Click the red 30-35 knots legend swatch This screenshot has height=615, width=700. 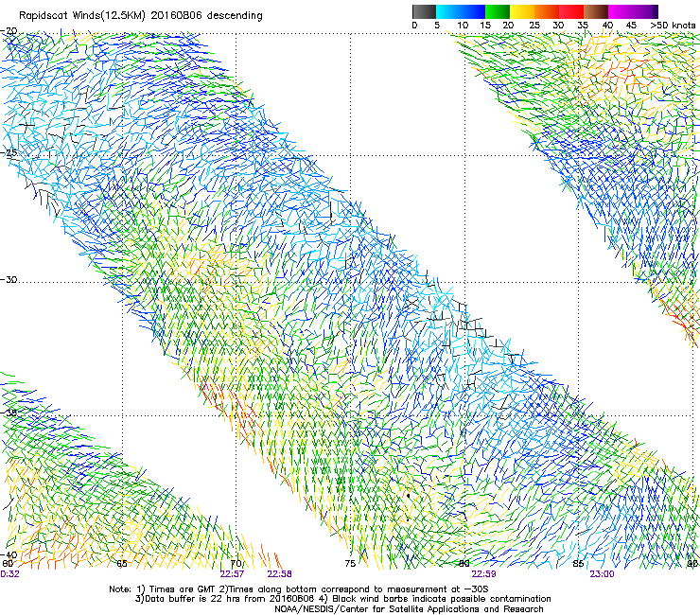click(x=571, y=11)
